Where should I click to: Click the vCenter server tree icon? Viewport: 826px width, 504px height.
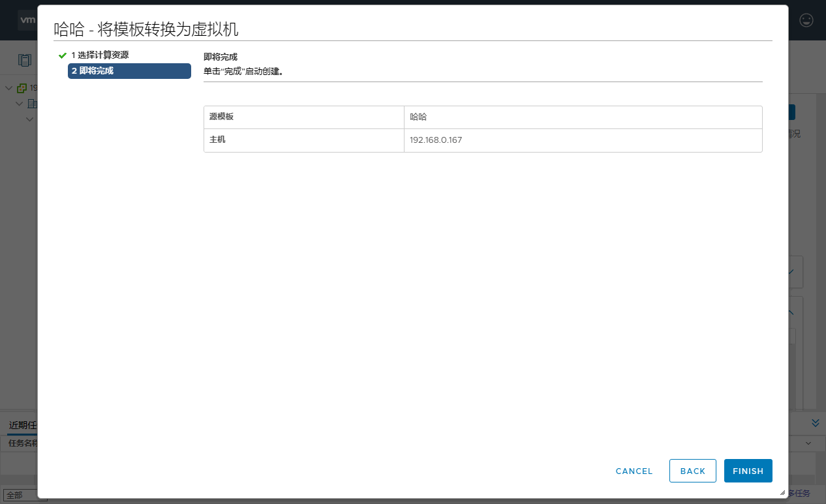(x=22, y=88)
